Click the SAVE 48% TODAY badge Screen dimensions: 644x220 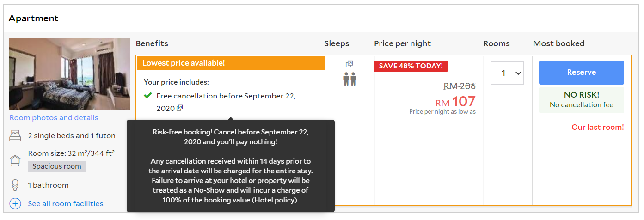(411, 66)
